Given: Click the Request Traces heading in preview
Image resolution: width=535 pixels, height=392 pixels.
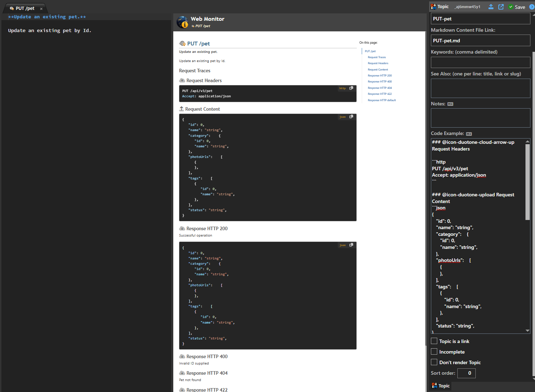Looking at the screenshot, I should [194, 71].
